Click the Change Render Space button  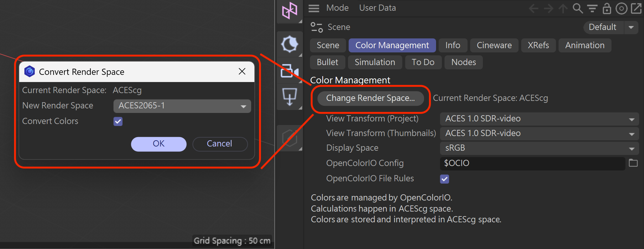[x=370, y=98]
